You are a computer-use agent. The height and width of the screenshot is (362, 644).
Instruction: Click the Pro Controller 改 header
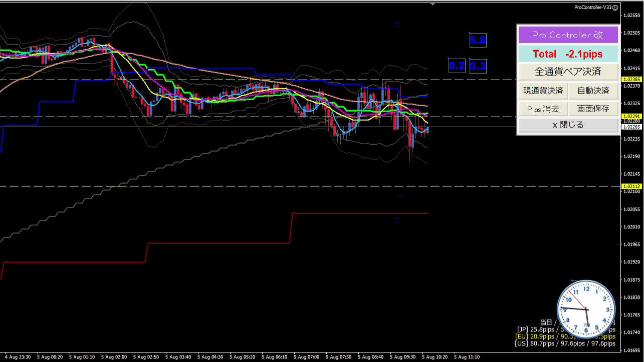[x=568, y=35]
